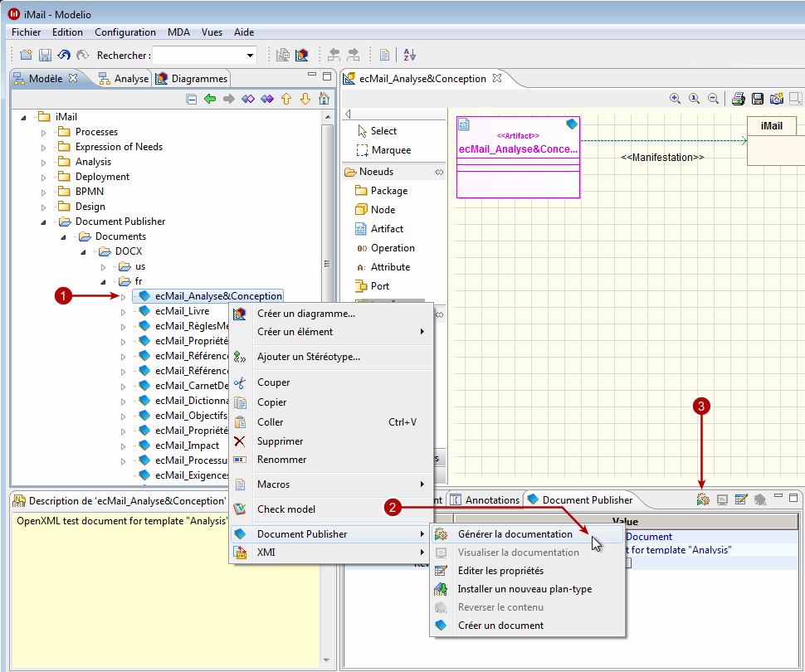Expand the ecMail_Livre tree item
805x672 pixels.
123,312
